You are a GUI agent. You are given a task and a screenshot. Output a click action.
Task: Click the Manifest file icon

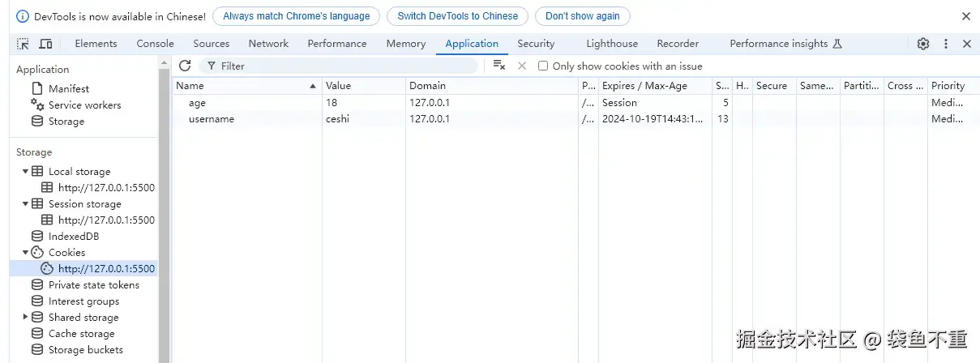point(37,88)
